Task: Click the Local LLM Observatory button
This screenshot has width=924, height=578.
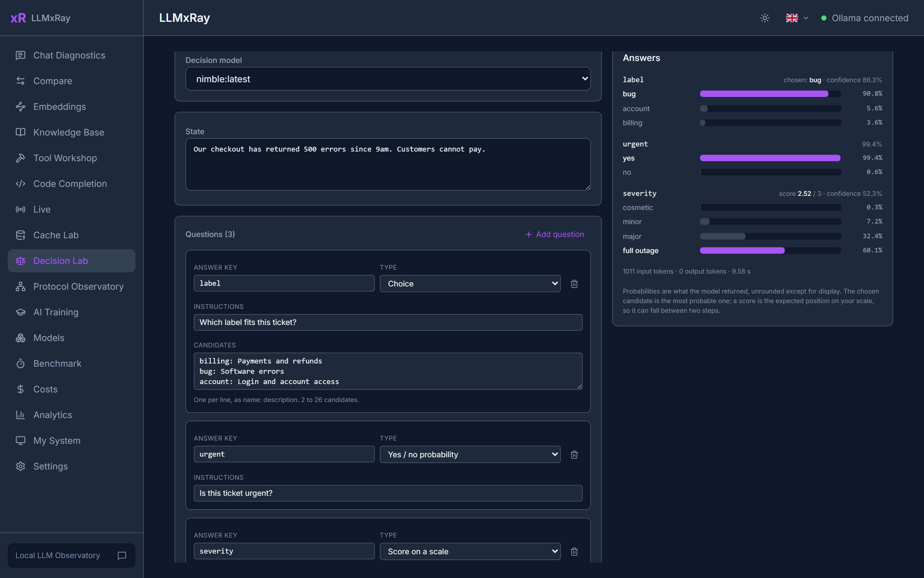Action: click(72, 556)
